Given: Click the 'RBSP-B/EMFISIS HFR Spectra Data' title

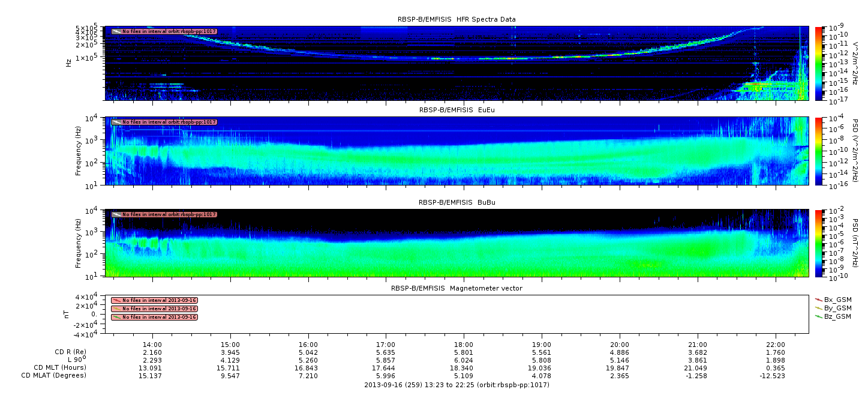Looking at the screenshot, I should click(456, 19).
